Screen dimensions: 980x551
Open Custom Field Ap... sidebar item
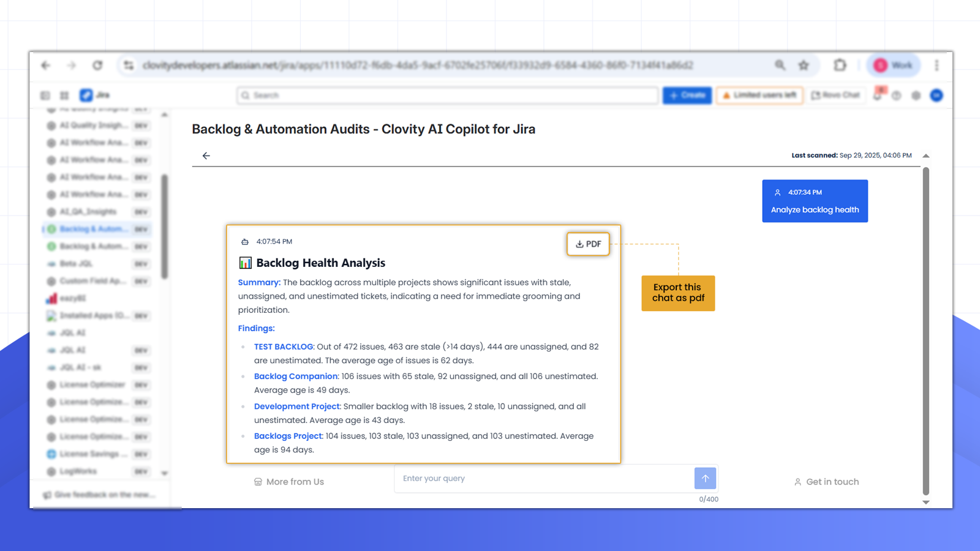pyautogui.click(x=98, y=281)
